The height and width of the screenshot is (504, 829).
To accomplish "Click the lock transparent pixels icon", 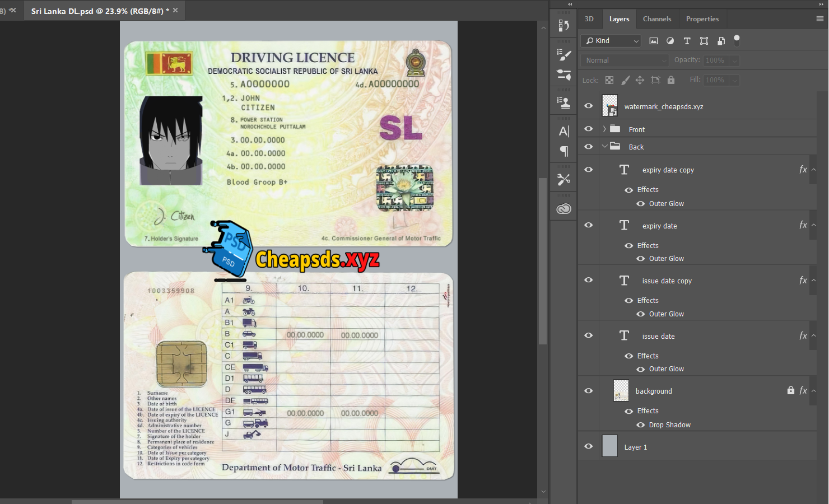I will tap(609, 80).
